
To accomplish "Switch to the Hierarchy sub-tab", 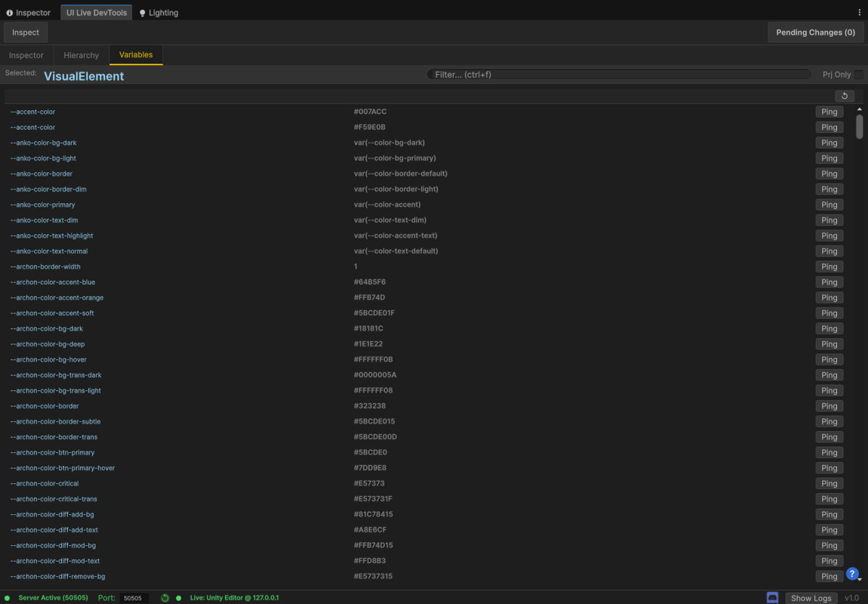I will tap(82, 55).
